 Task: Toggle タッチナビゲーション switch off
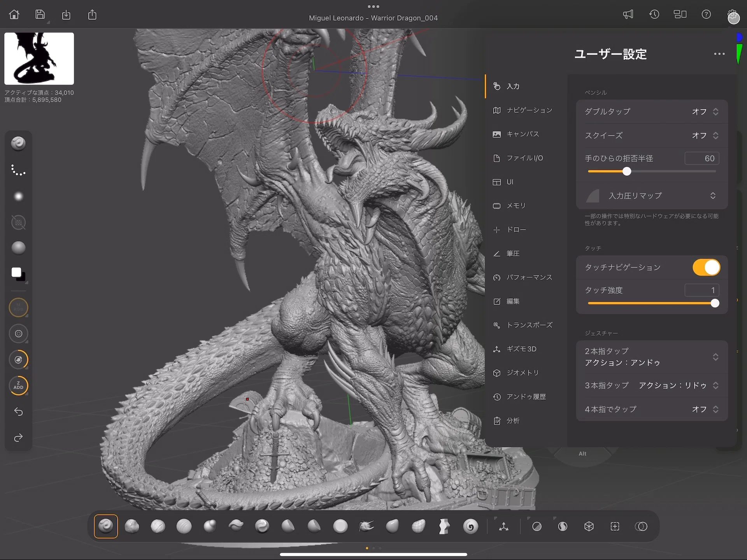point(706,268)
